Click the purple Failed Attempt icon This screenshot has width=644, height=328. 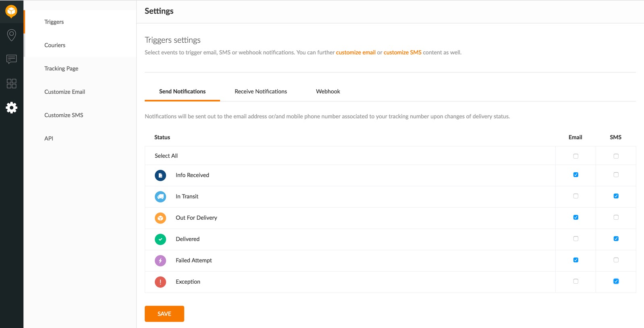(160, 261)
